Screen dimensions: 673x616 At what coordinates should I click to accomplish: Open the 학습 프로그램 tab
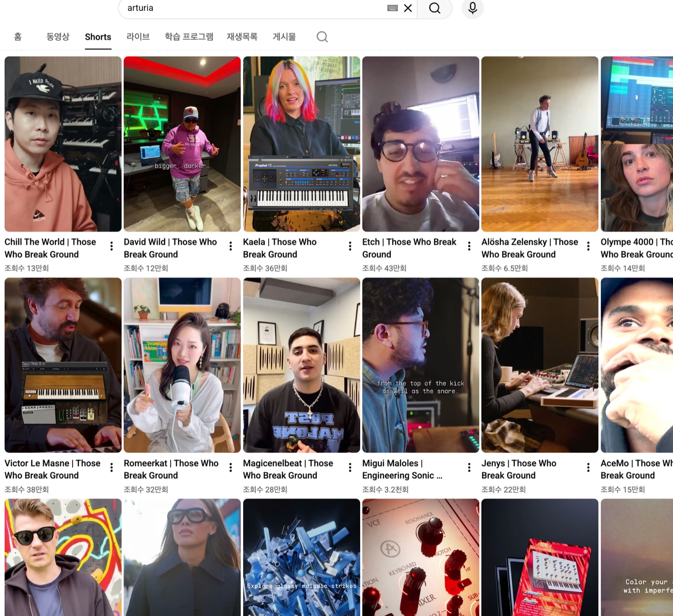189,37
